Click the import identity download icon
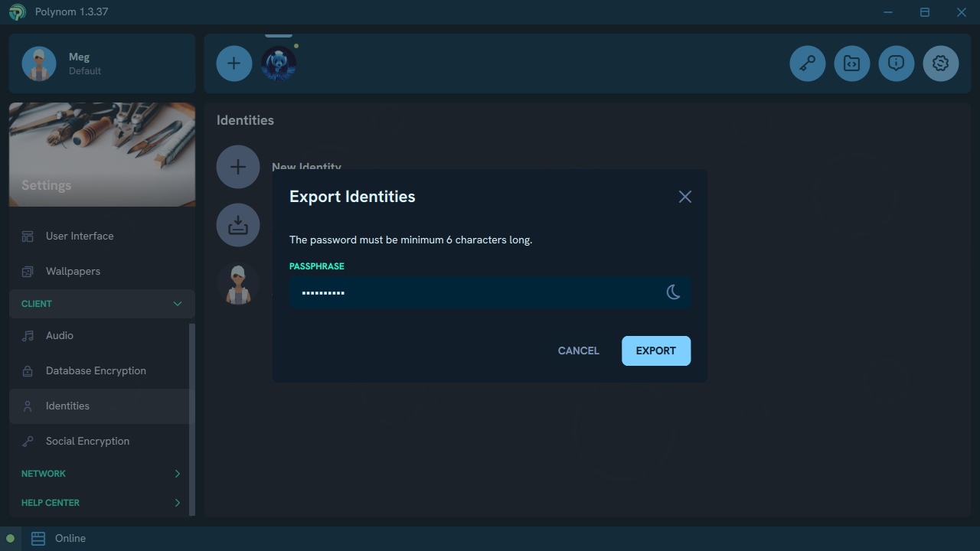 [x=238, y=225]
